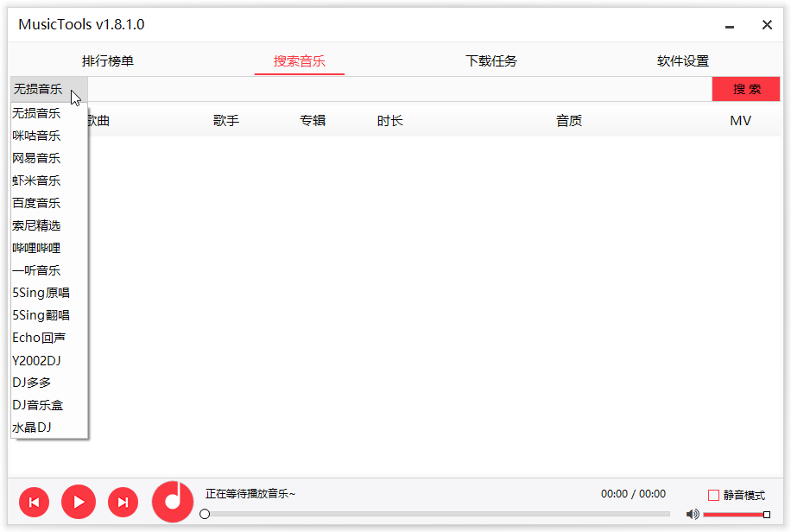The width and height of the screenshot is (791, 532).
Task: Select 网易音乐 from the source list
Action: point(35,157)
